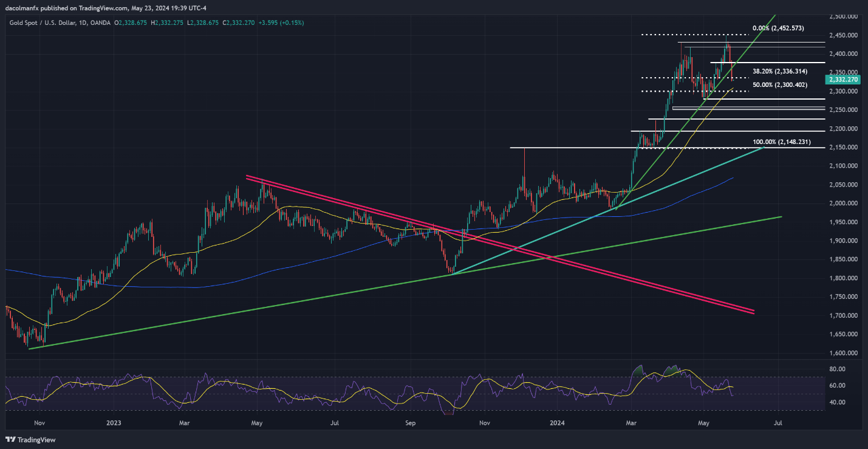This screenshot has width=868, height=449.
Task: Click the 2024 label on the time axis
Action: pyautogui.click(x=557, y=422)
